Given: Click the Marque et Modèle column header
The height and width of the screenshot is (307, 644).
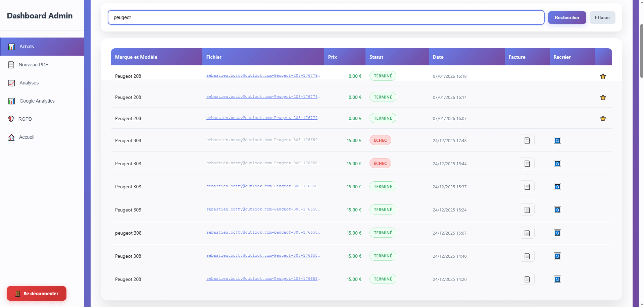Looking at the screenshot, I should (x=157, y=57).
